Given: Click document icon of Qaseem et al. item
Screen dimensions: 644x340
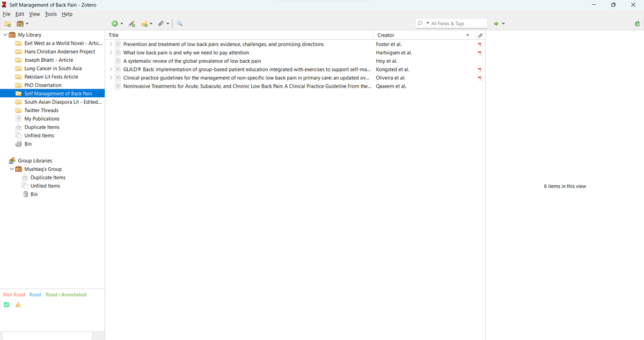Looking at the screenshot, I should click(x=119, y=86).
